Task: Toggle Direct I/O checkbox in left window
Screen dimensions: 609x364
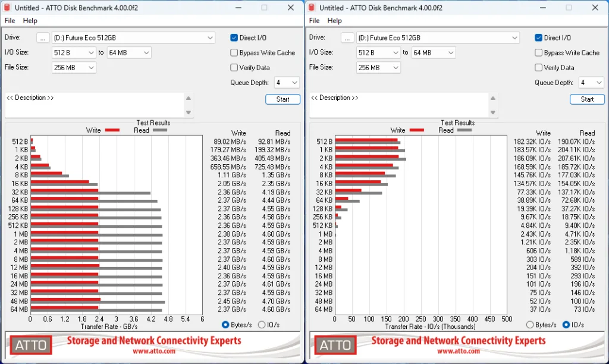Action: 234,37
